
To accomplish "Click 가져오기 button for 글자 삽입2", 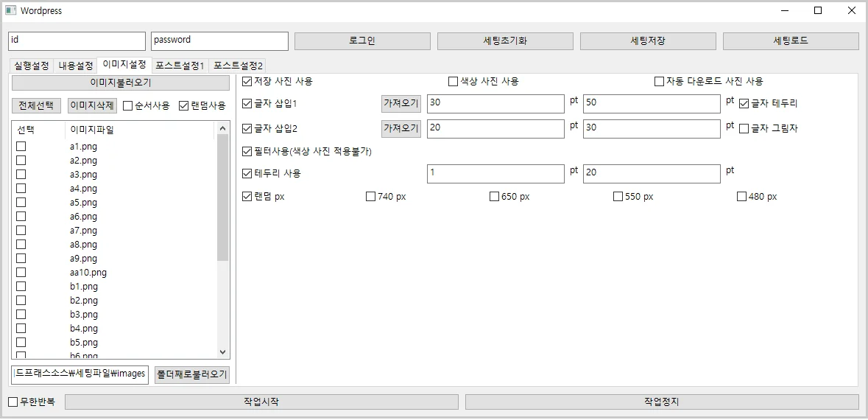I will point(401,128).
